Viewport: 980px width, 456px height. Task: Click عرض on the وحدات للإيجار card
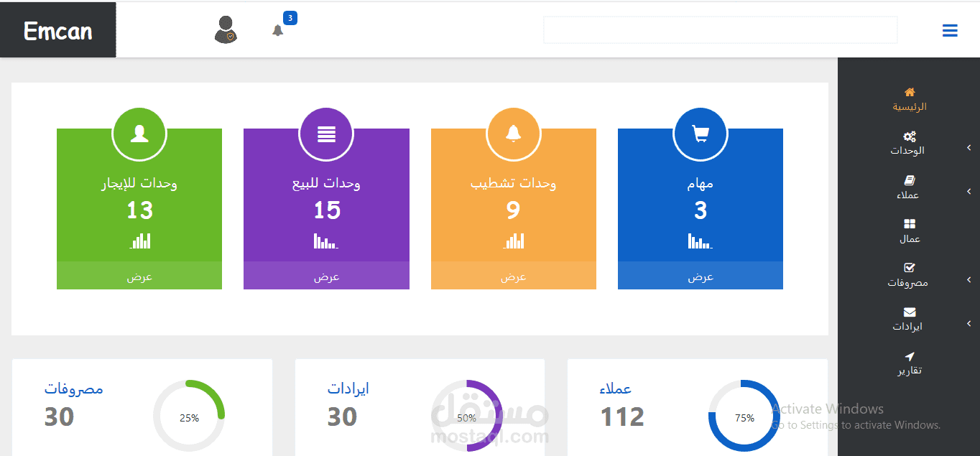click(x=139, y=276)
